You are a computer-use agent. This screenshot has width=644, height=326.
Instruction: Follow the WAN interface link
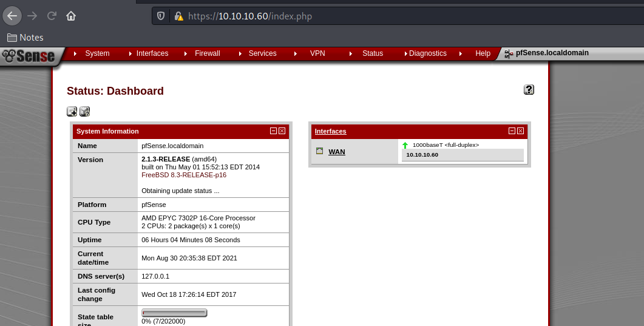coord(337,152)
